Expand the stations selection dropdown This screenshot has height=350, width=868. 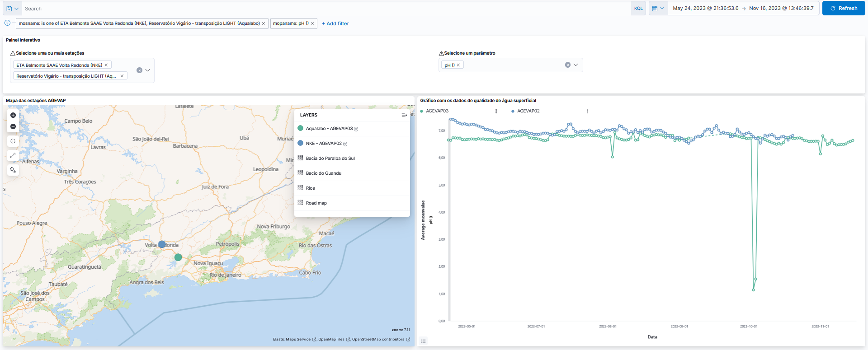click(x=148, y=70)
